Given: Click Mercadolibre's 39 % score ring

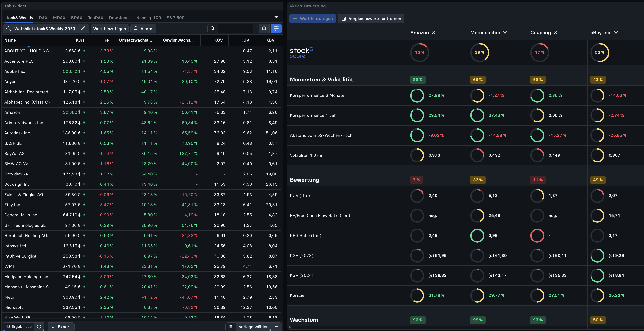Looking at the screenshot, I should tap(479, 52).
